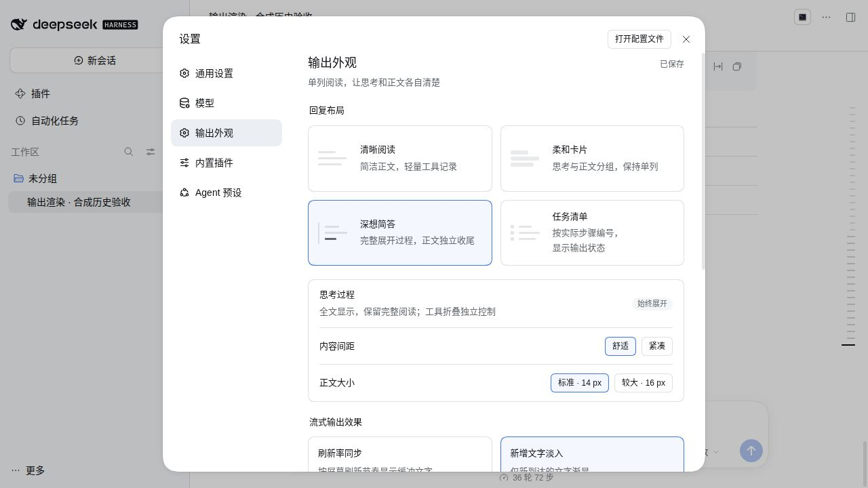Click the 打开配置文件 button
Viewport: 868px width, 488px height.
[x=639, y=39]
